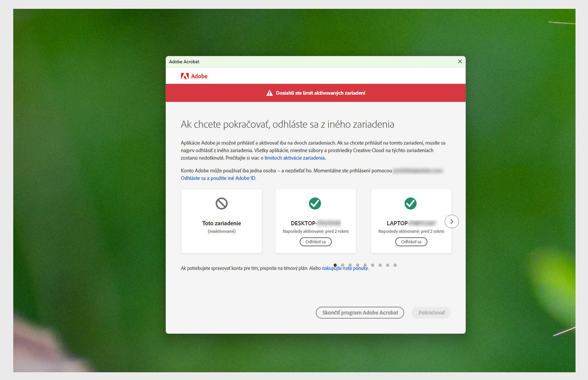This screenshot has height=380, width=588.
Task: Click the LAPTOP device name
Action: click(x=411, y=223)
